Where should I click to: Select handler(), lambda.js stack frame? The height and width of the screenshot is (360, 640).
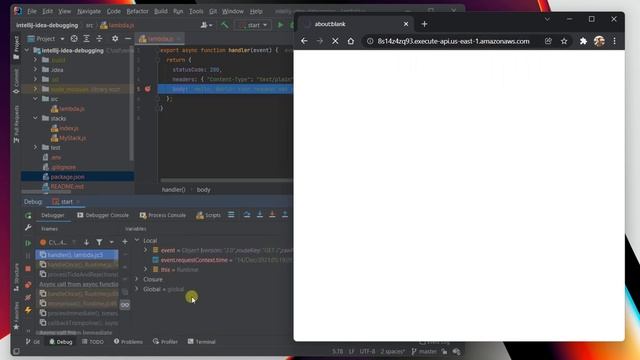[x=77, y=255]
